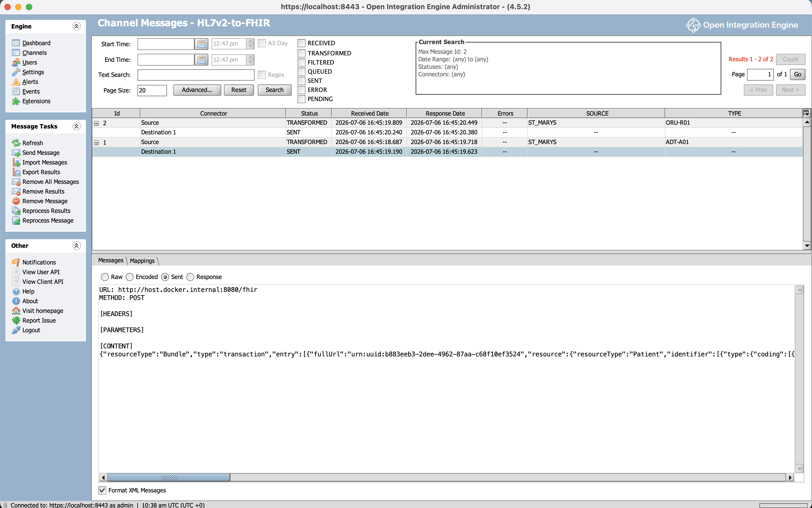This screenshot has height=508, width=812.
Task: Click the About info icon
Action: 16,301
